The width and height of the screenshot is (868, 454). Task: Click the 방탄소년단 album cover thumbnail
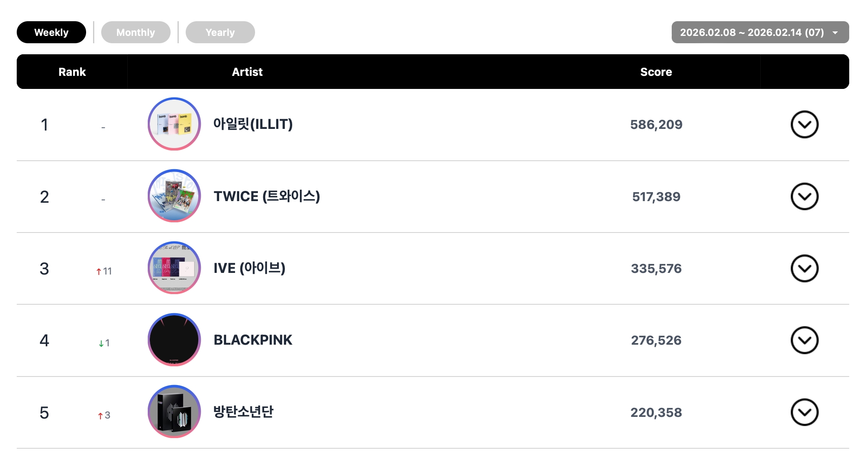(174, 412)
